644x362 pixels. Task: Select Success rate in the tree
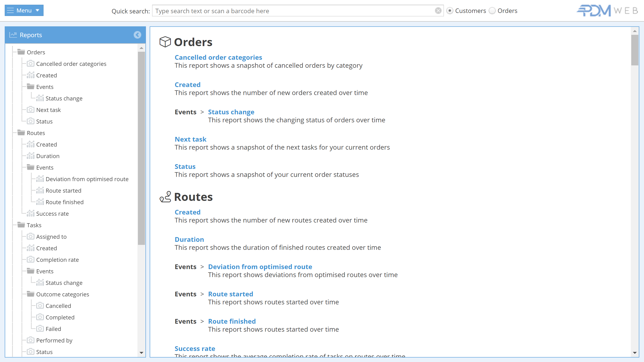52,214
